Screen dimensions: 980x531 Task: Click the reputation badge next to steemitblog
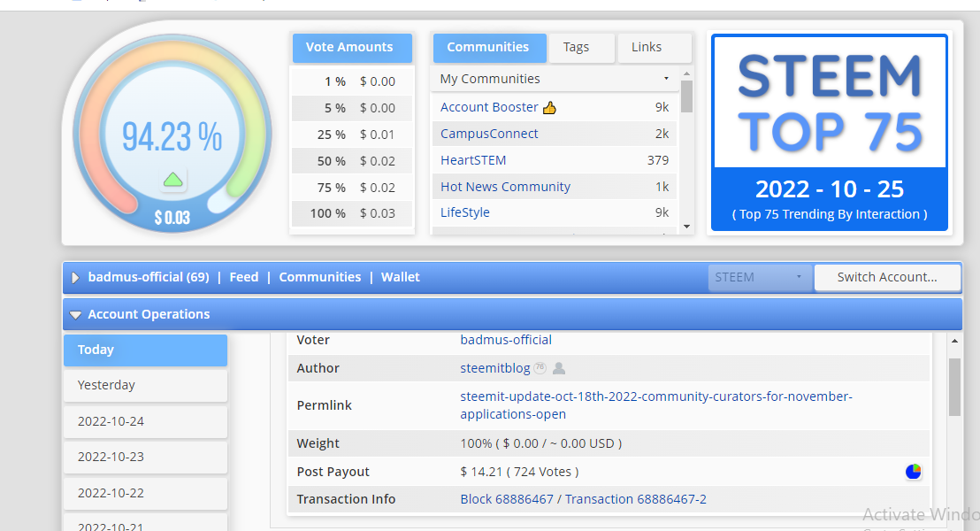(540, 368)
